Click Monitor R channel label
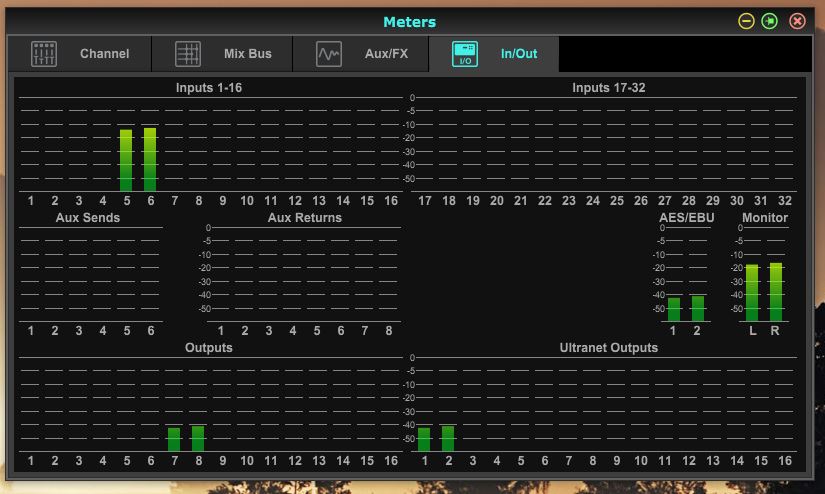 point(775,331)
